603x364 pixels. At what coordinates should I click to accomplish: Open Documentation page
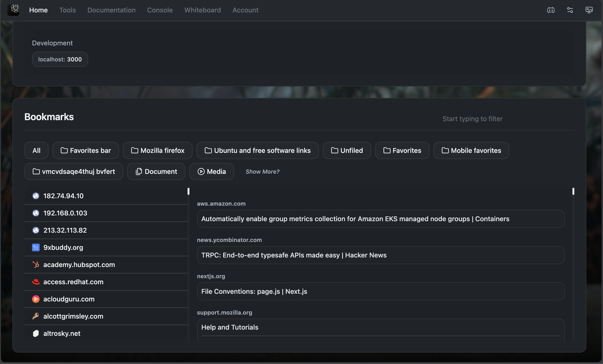[x=111, y=10]
